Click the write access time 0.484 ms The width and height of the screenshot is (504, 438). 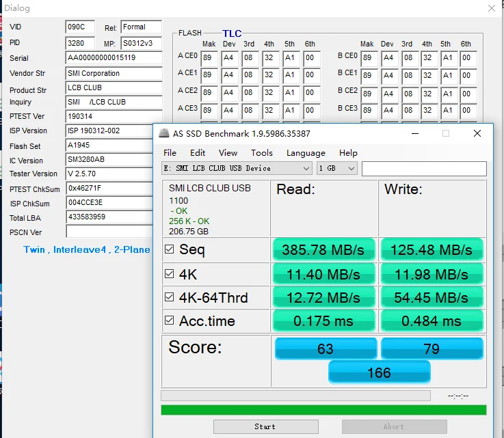click(x=432, y=320)
